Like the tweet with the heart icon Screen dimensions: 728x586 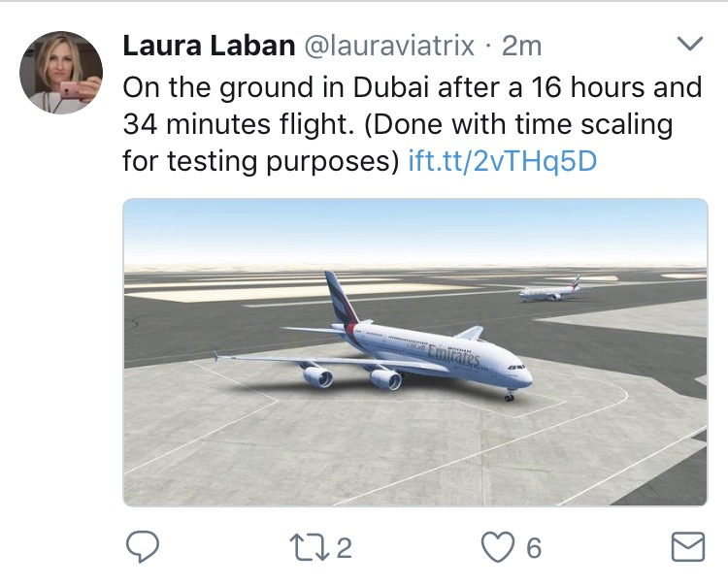(498, 548)
